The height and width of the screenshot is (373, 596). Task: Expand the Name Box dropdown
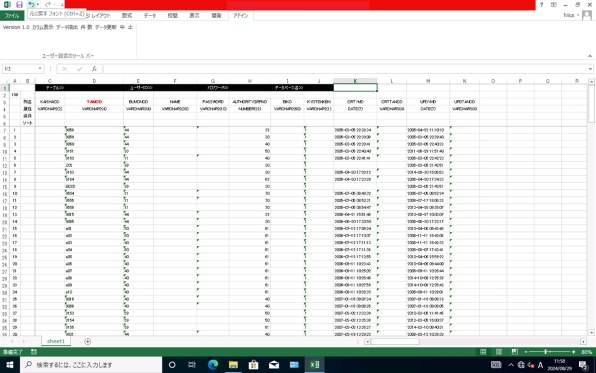[x=40, y=69]
